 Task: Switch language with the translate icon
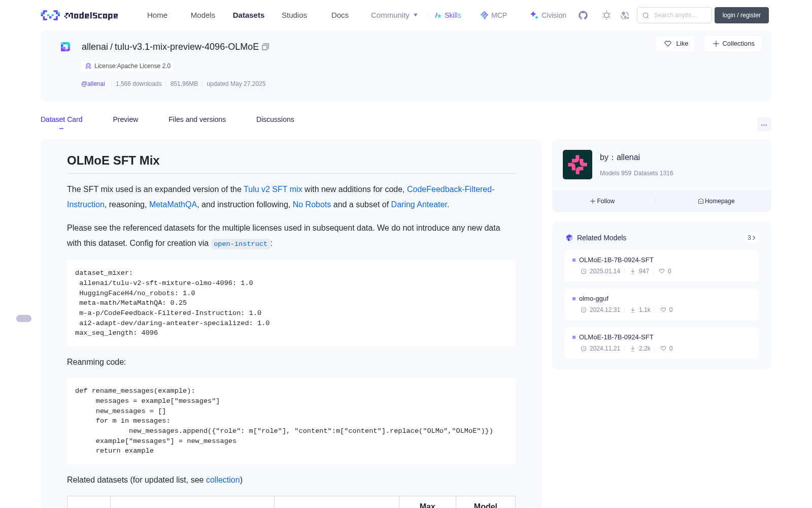tap(625, 15)
